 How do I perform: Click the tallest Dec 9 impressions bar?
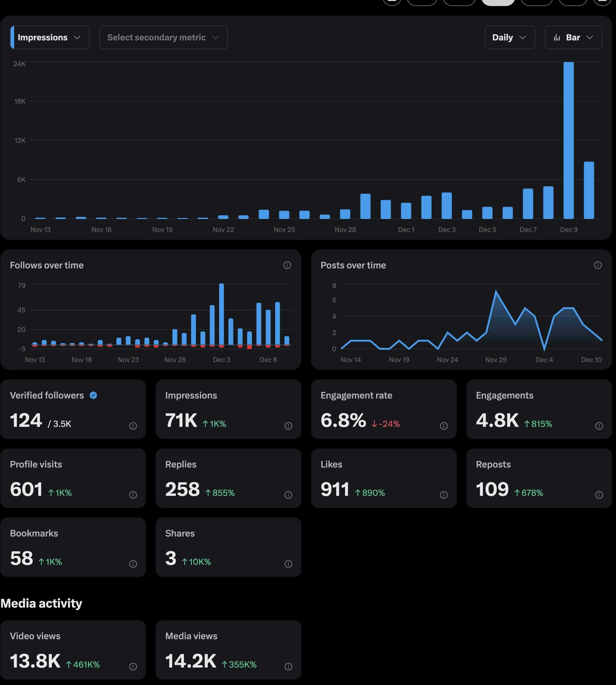click(x=569, y=140)
